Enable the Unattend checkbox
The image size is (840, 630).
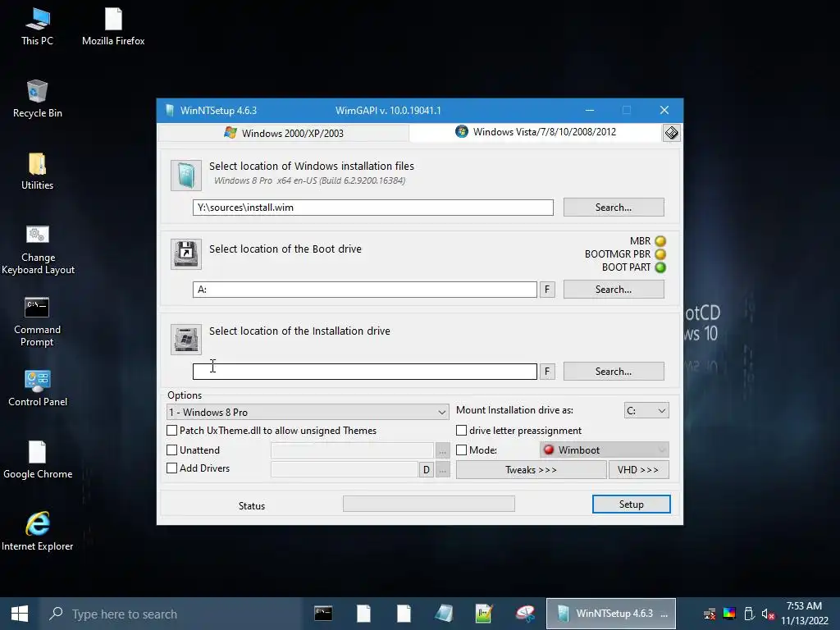[172, 450]
